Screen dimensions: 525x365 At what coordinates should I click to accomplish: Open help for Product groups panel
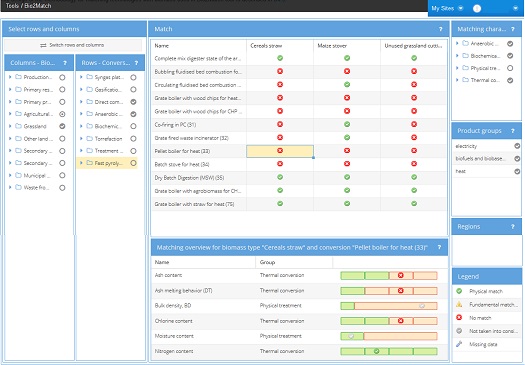(x=513, y=131)
